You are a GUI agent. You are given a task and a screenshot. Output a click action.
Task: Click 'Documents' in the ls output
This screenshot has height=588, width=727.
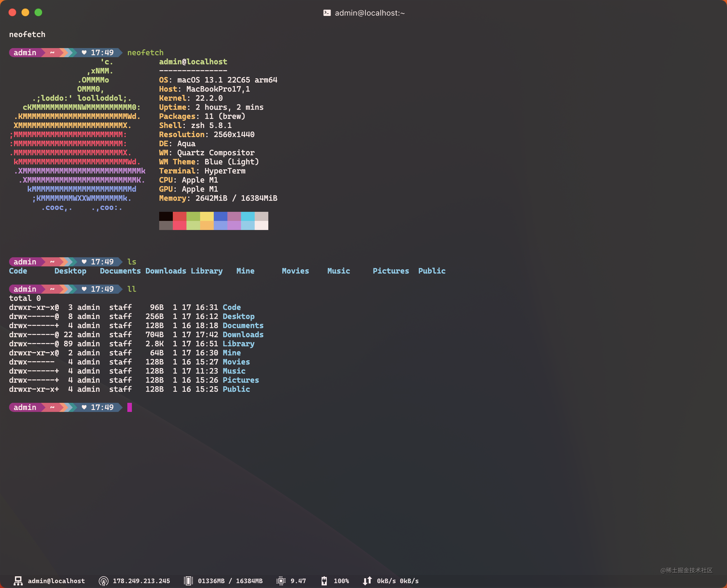click(120, 271)
